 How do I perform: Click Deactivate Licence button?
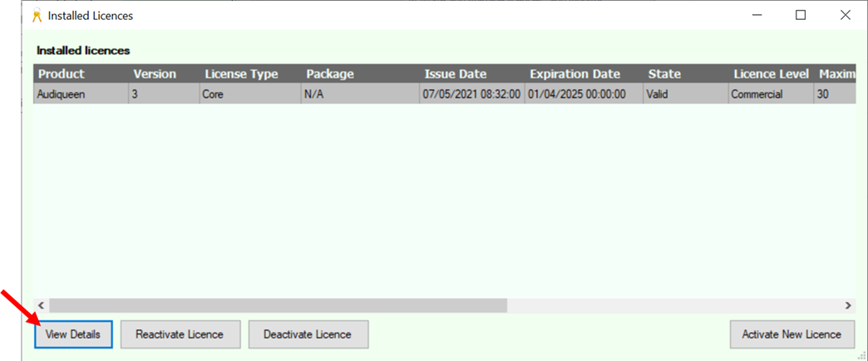[x=308, y=334]
